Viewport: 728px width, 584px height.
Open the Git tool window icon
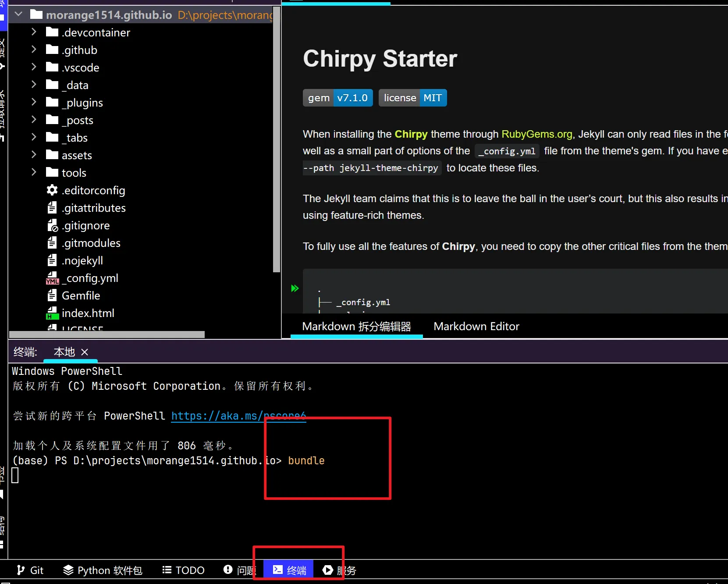click(20, 570)
